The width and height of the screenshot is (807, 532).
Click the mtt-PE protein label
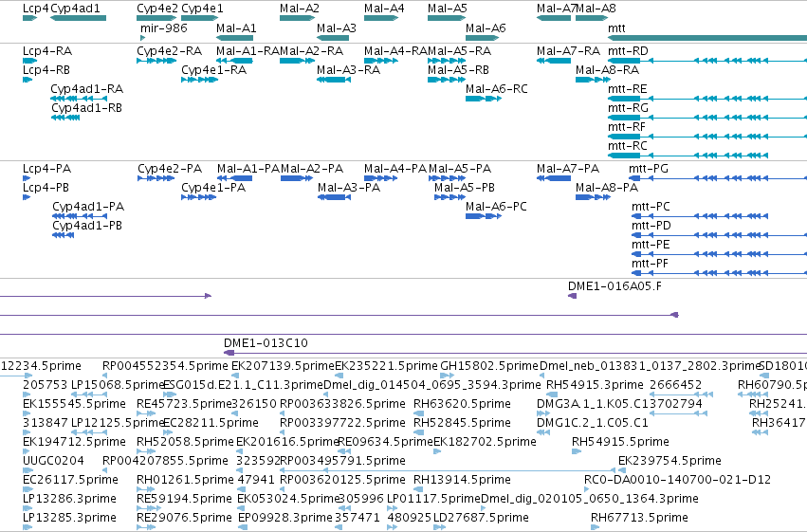tap(651, 245)
